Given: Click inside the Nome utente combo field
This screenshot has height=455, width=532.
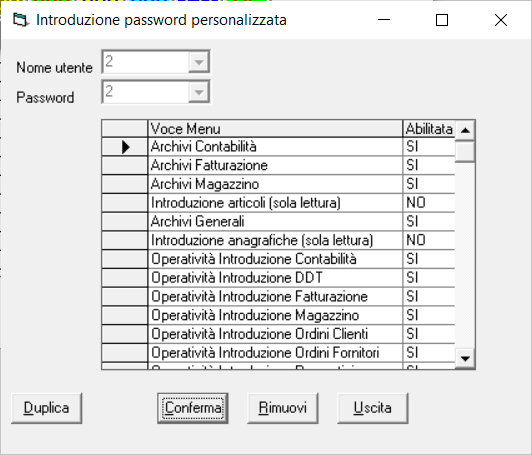Looking at the screenshot, I should pyautogui.click(x=146, y=62).
